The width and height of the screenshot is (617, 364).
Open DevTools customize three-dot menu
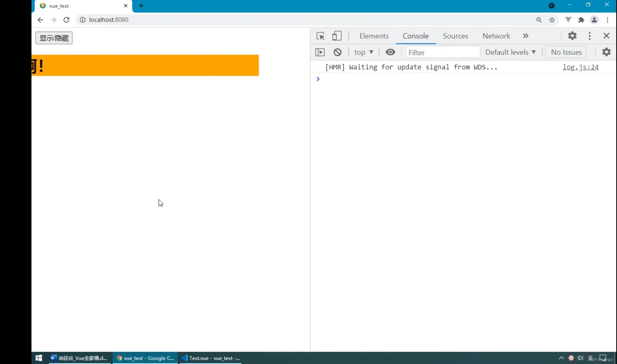pos(590,36)
